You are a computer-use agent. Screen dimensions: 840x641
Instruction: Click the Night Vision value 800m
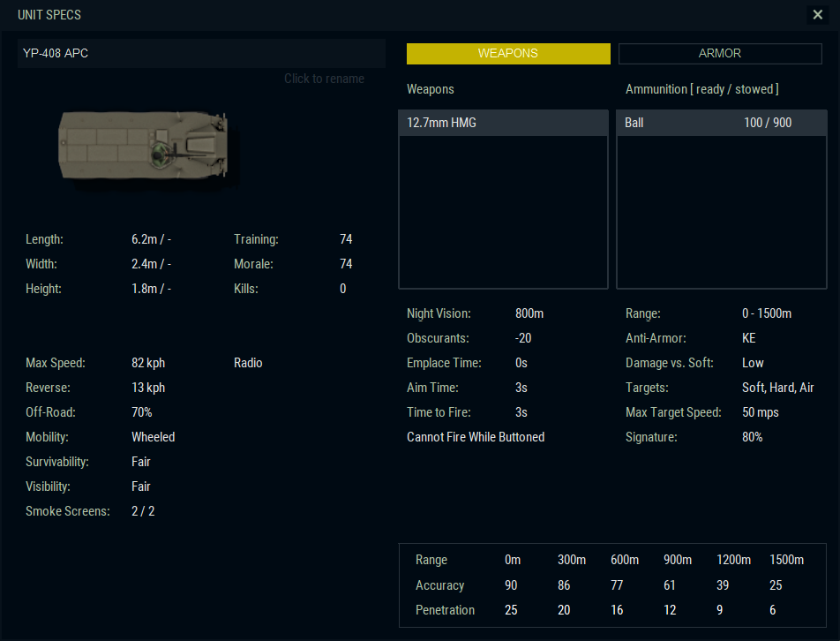tap(529, 313)
